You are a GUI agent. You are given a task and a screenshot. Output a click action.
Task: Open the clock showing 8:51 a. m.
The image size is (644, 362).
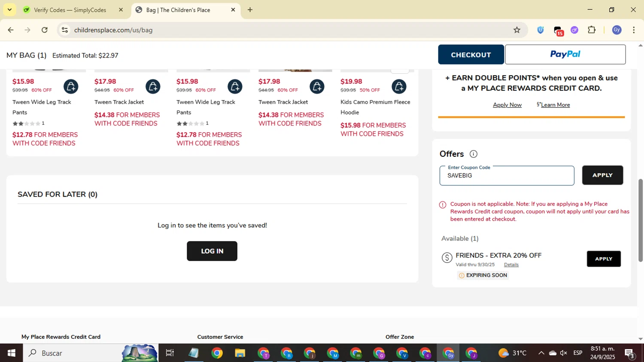tap(602, 353)
